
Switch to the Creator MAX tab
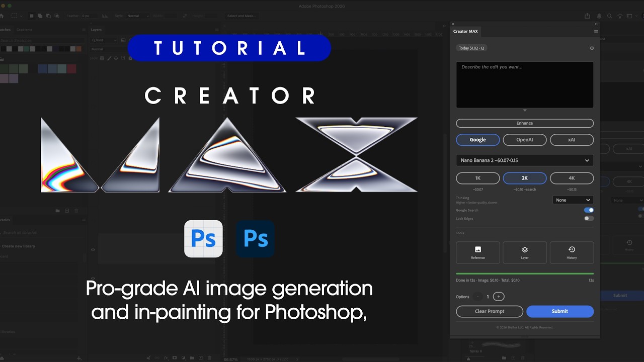point(465,31)
